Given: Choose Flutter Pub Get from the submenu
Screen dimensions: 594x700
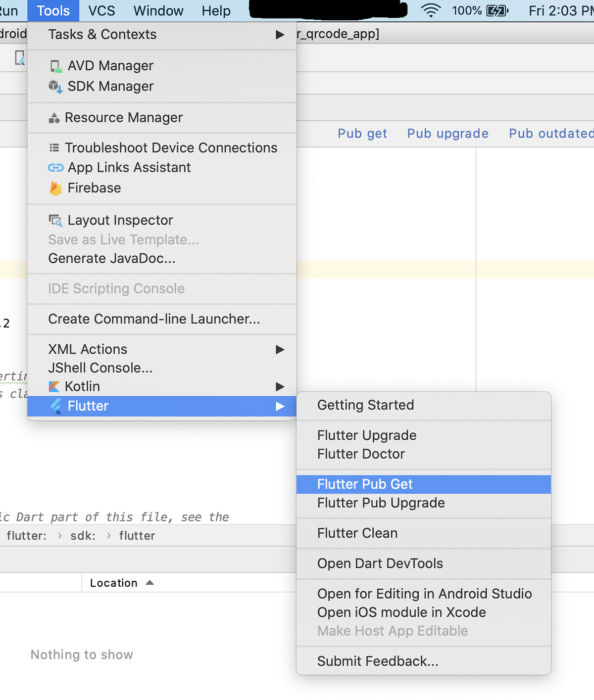Looking at the screenshot, I should 424,484.
